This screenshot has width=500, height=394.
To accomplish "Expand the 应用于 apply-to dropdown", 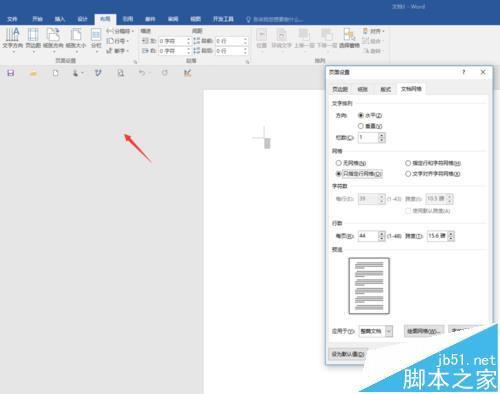I will 389,331.
